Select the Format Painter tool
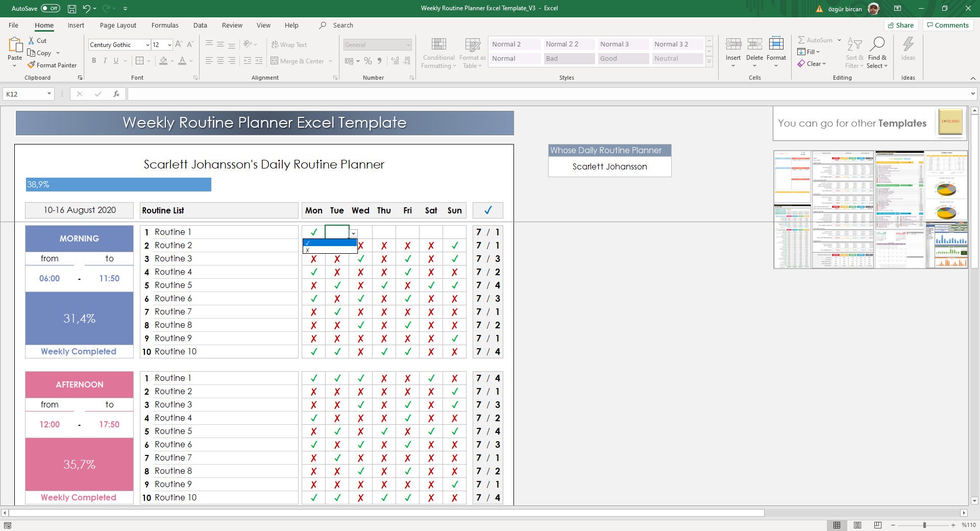Viewport: 980px width, 531px height. click(53, 65)
